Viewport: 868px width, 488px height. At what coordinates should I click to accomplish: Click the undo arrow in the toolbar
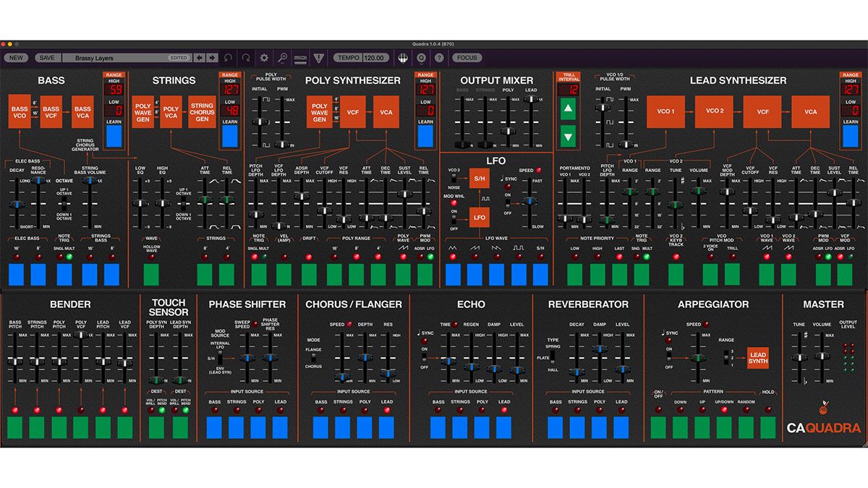pos(228,57)
